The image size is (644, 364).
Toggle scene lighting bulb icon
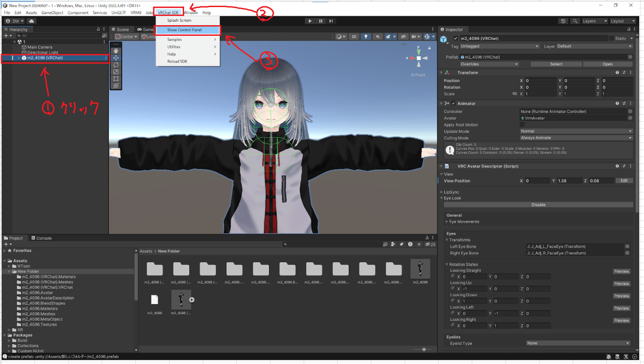(366, 36)
